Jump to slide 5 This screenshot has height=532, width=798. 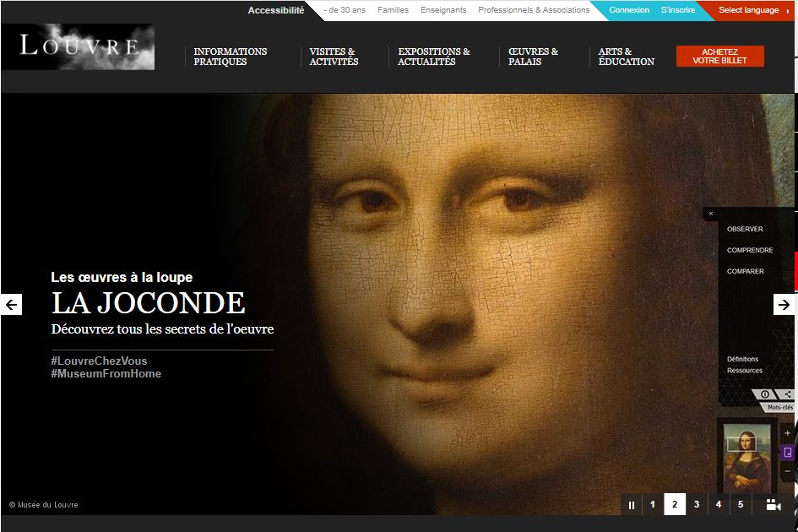(741, 505)
